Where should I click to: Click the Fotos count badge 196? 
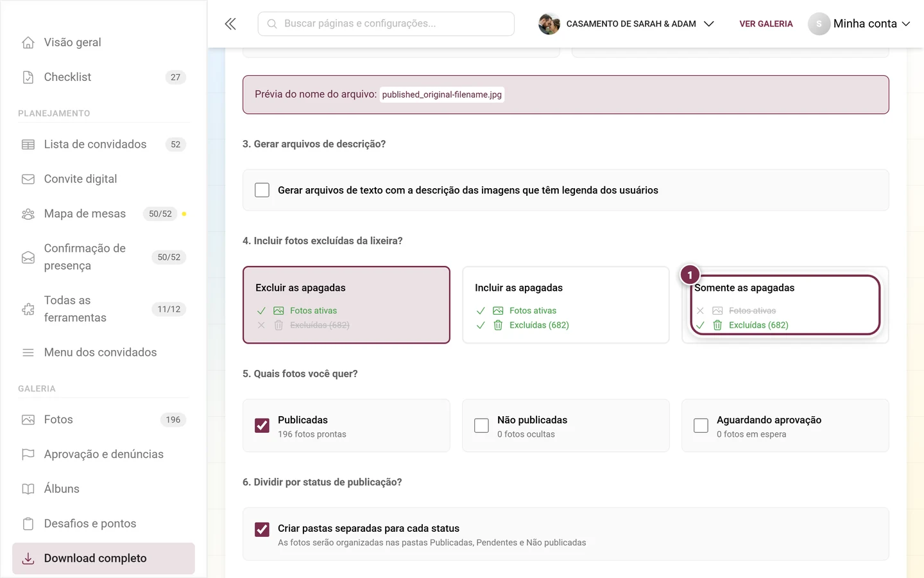tap(173, 420)
